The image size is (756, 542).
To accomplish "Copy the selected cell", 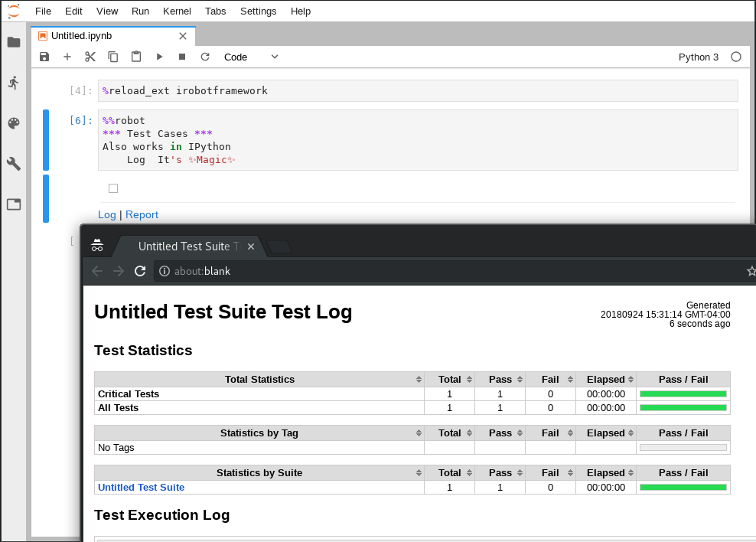I will 113,57.
